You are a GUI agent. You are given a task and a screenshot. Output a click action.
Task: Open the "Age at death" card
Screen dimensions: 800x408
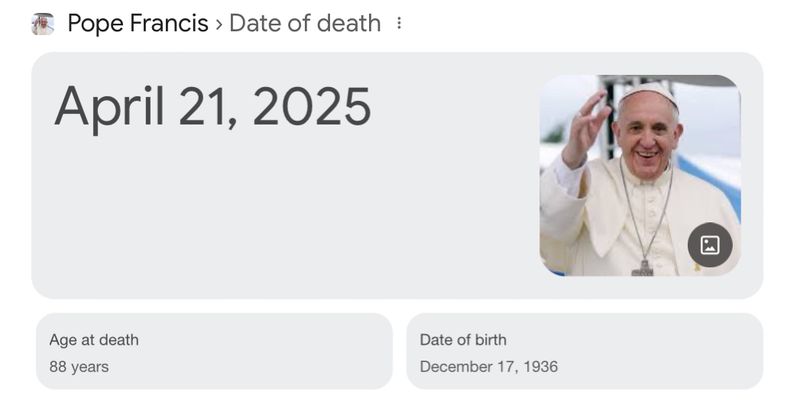tap(214, 351)
